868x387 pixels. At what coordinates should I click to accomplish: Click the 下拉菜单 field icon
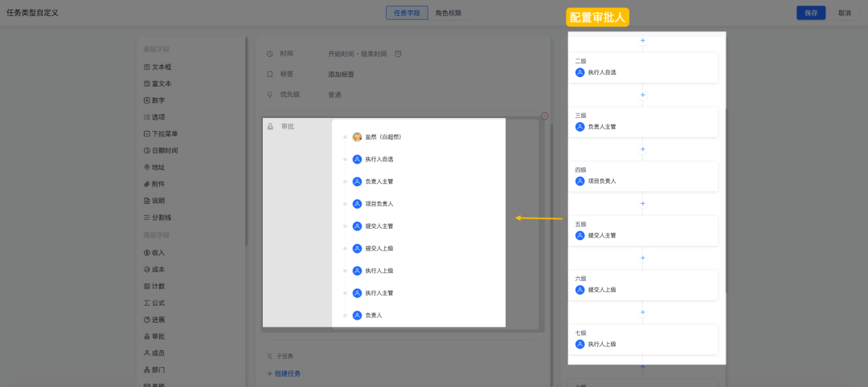[146, 134]
